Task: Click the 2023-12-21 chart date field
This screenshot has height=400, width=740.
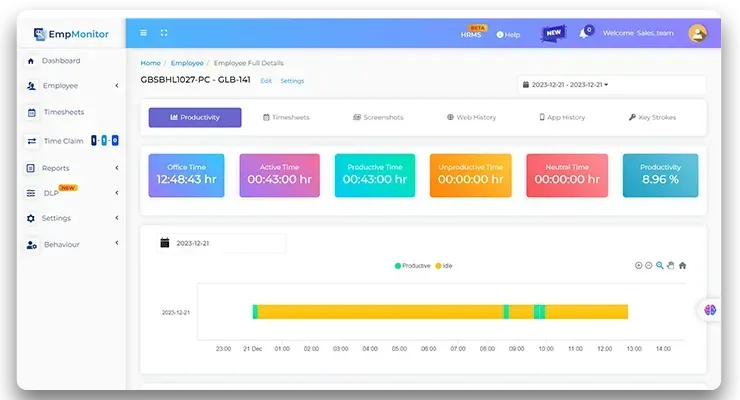Action: click(222, 243)
